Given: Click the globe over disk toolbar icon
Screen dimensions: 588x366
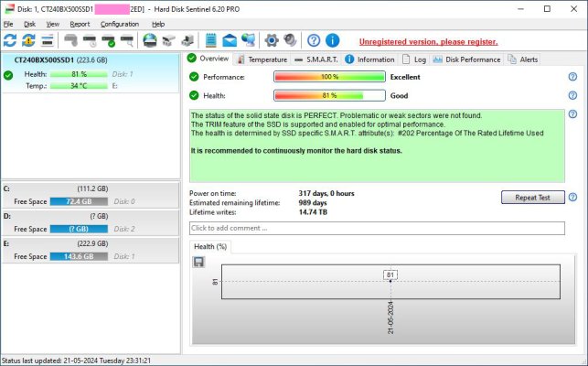Looking at the screenshot, I should click(150, 40).
